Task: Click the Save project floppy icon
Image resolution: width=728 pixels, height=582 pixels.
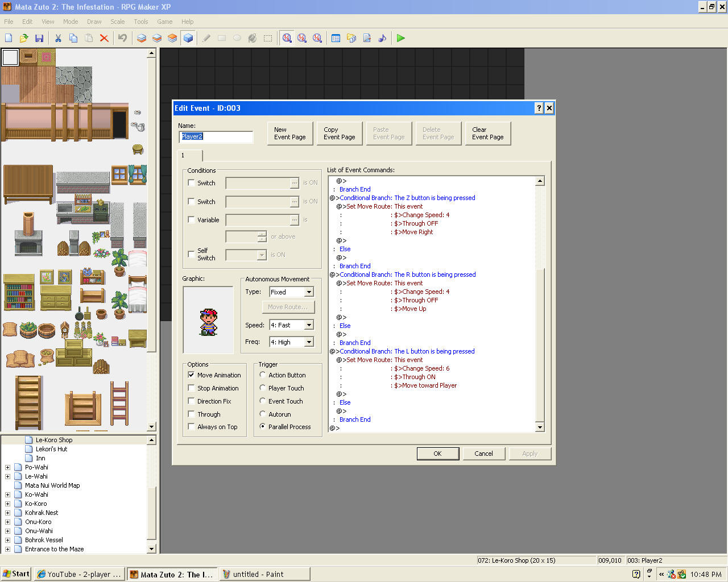Action: point(39,38)
